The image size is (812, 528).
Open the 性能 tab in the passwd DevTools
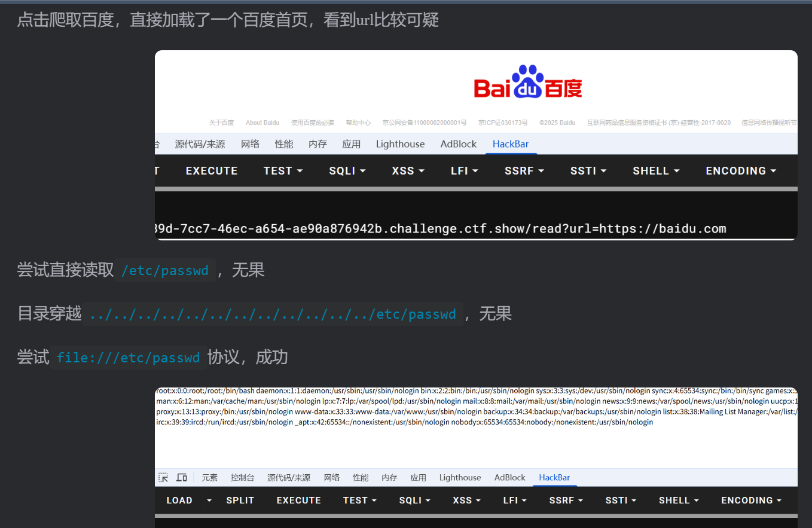(x=361, y=477)
